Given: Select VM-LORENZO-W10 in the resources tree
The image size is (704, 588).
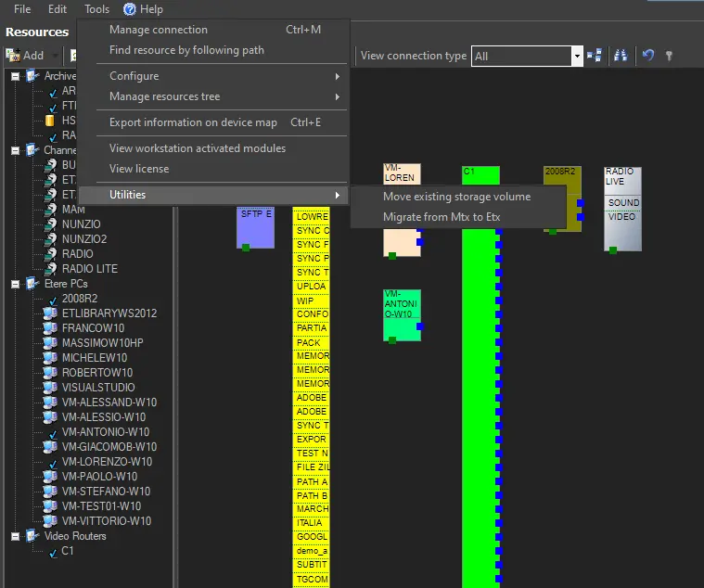Looking at the screenshot, I should (107, 462).
